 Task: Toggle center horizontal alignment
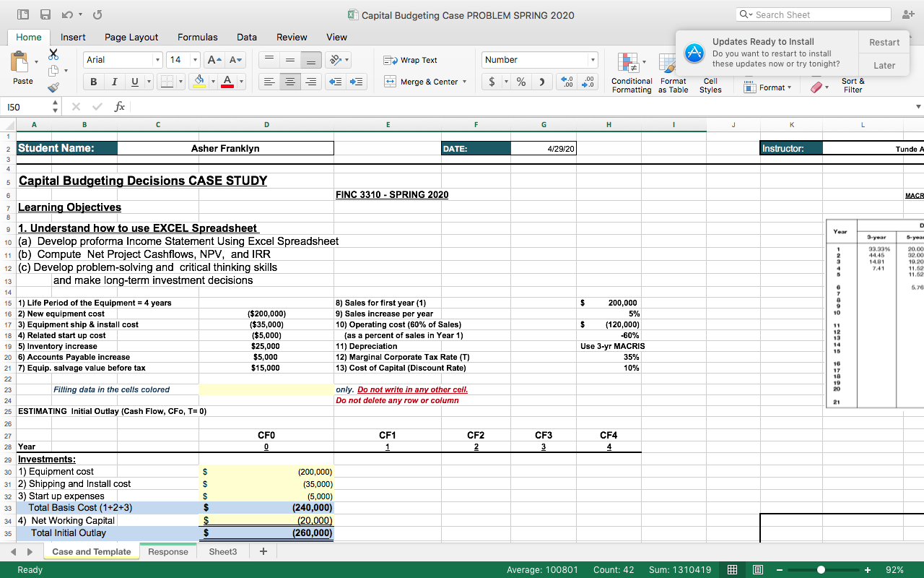click(290, 82)
